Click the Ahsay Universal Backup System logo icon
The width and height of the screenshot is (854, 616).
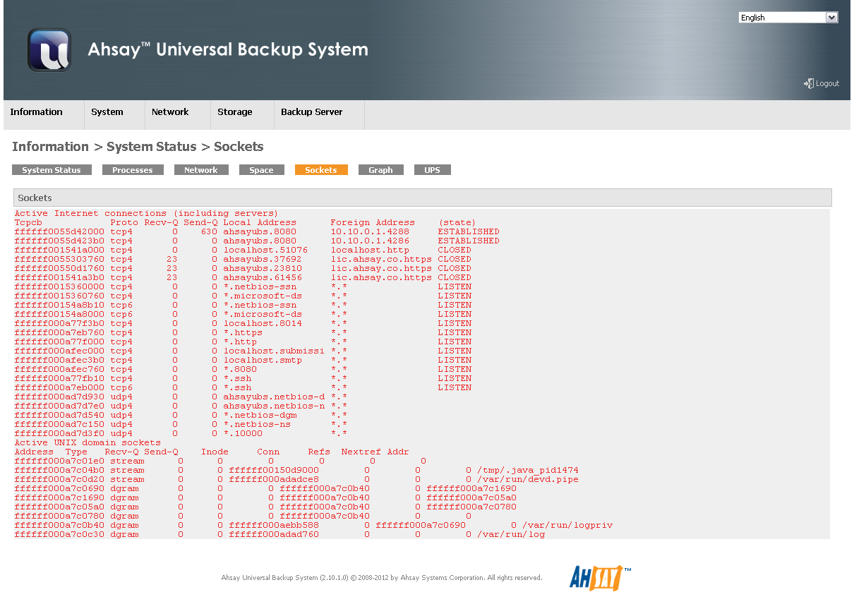(49, 50)
